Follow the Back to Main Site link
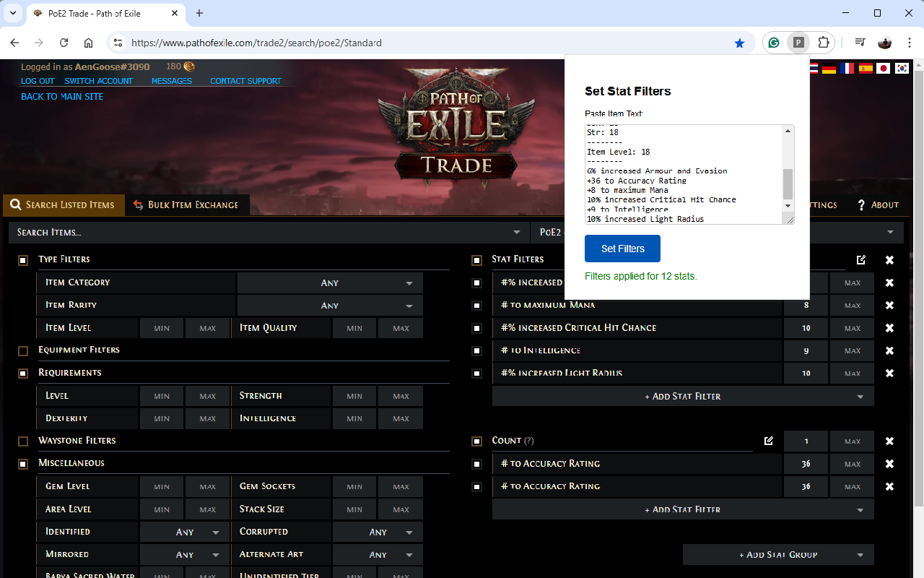 pyautogui.click(x=61, y=96)
